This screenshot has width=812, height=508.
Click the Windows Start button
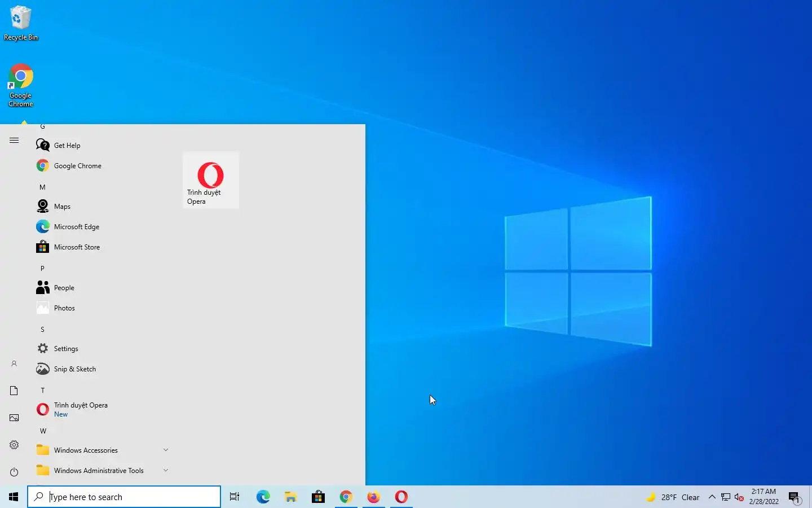14,497
